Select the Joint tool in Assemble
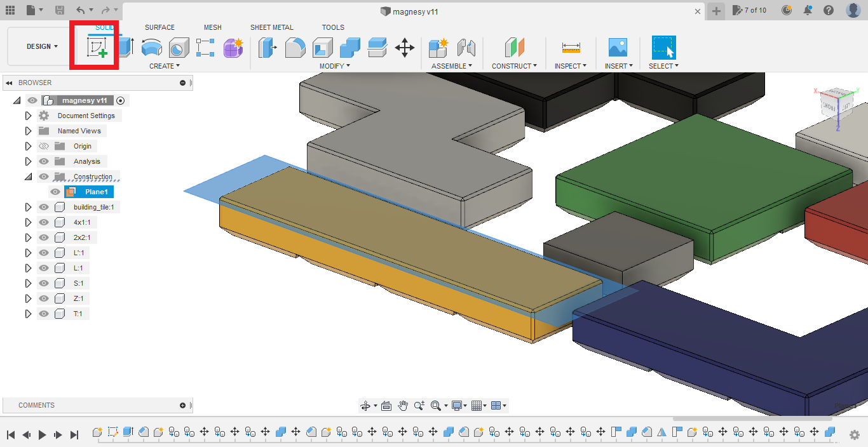 tap(466, 48)
